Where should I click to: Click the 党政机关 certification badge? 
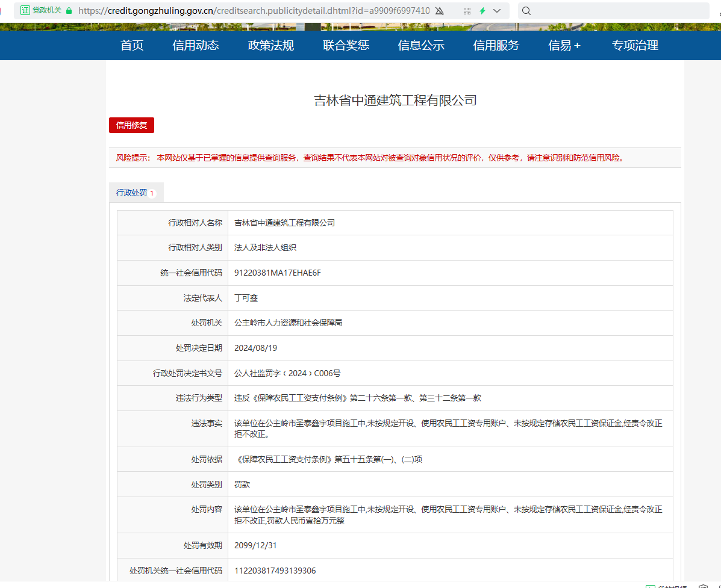coord(41,11)
